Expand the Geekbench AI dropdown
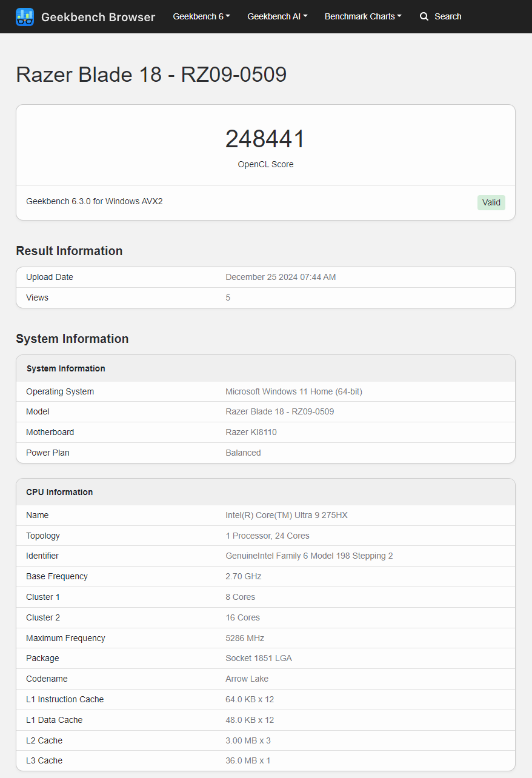The height and width of the screenshot is (778, 532). point(277,16)
